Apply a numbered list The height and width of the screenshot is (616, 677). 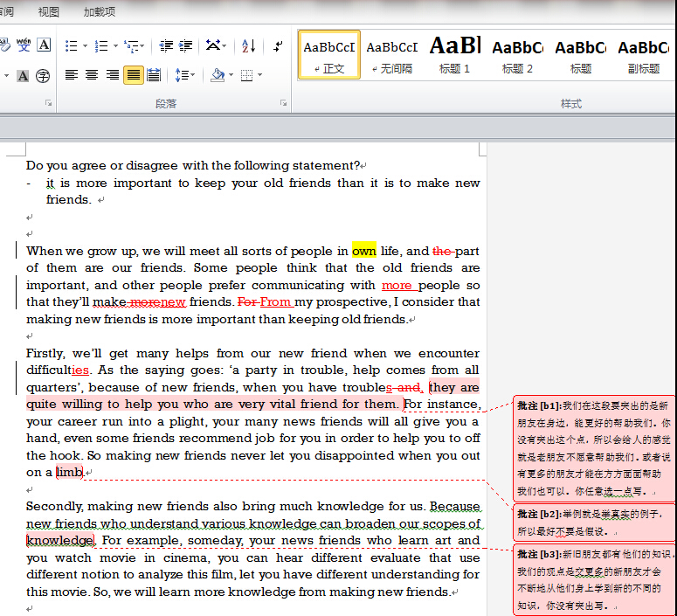click(101, 45)
